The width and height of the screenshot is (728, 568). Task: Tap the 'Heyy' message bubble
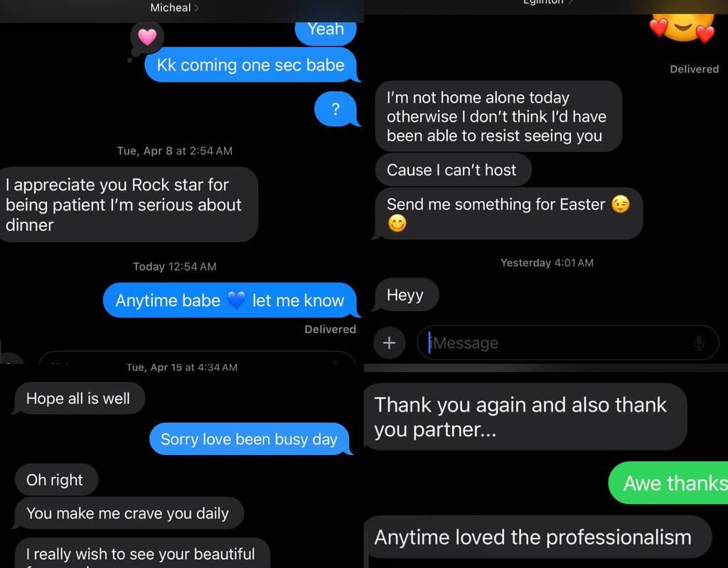click(406, 295)
